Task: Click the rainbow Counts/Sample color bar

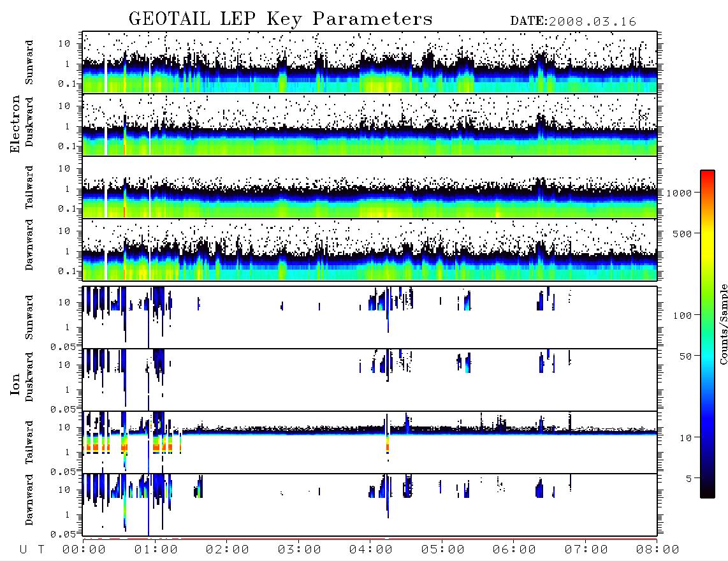Action: pyautogui.click(x=708, y=334)
